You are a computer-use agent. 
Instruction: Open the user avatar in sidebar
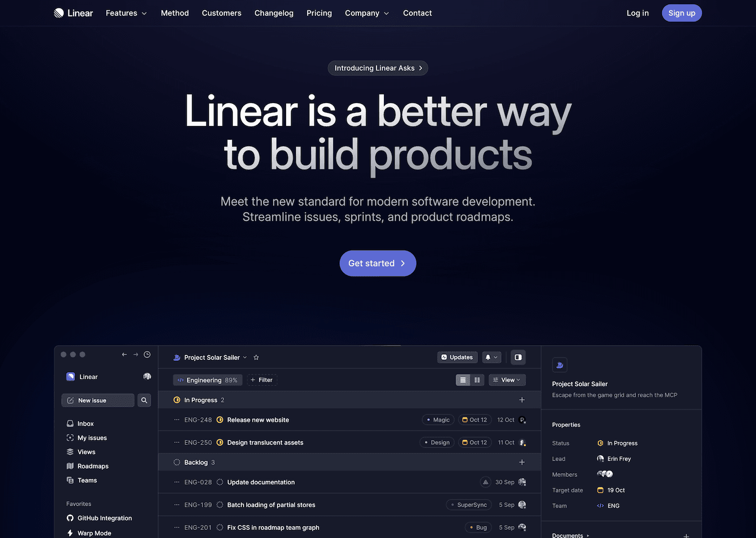(x=147, y=376)
